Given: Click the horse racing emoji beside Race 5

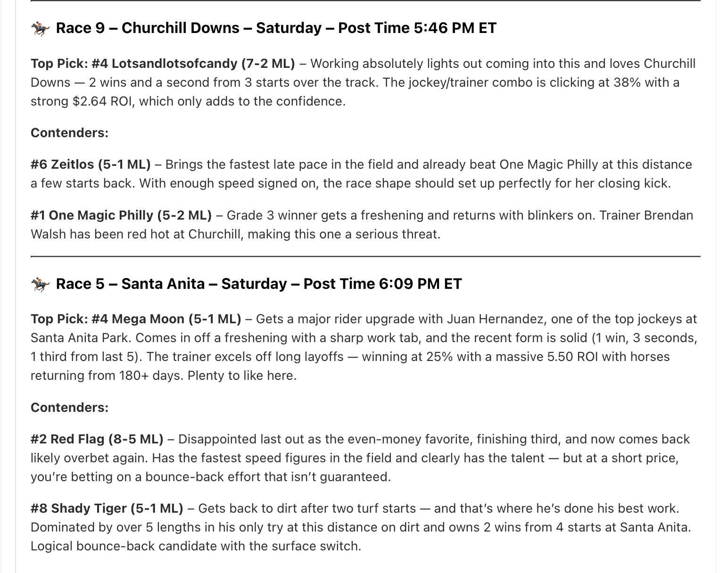Looking at the screenshot, I should pos(40,284).
